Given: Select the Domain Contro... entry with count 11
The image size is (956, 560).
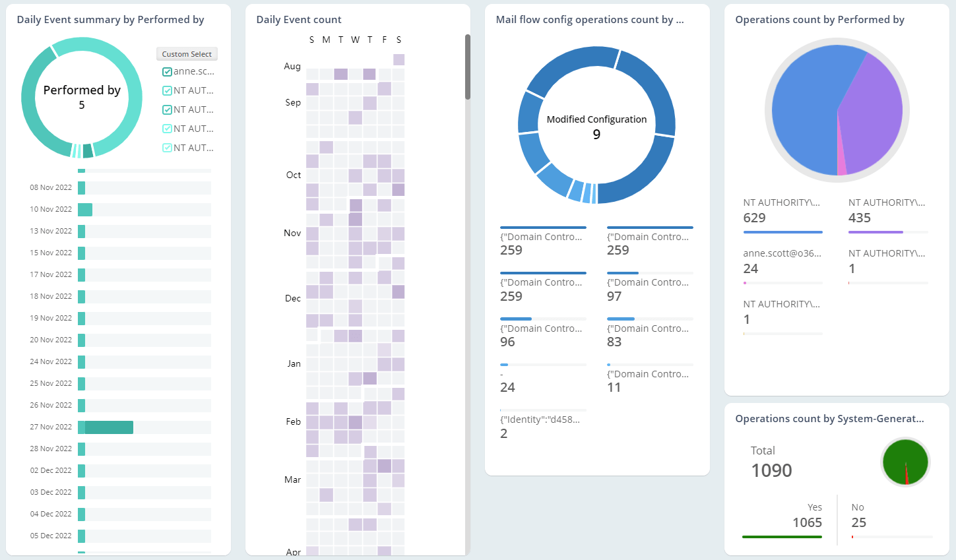Looking at the screenshot, I should pos(649,381).
